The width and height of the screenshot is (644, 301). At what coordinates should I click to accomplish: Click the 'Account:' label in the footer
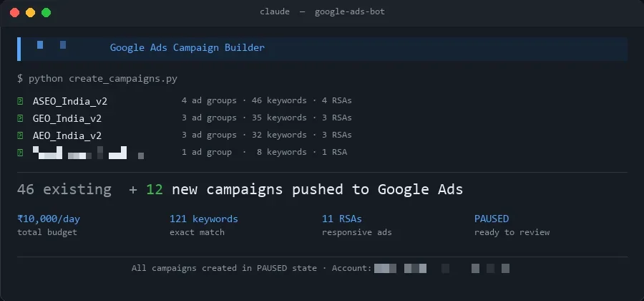[x=351, y=268]
